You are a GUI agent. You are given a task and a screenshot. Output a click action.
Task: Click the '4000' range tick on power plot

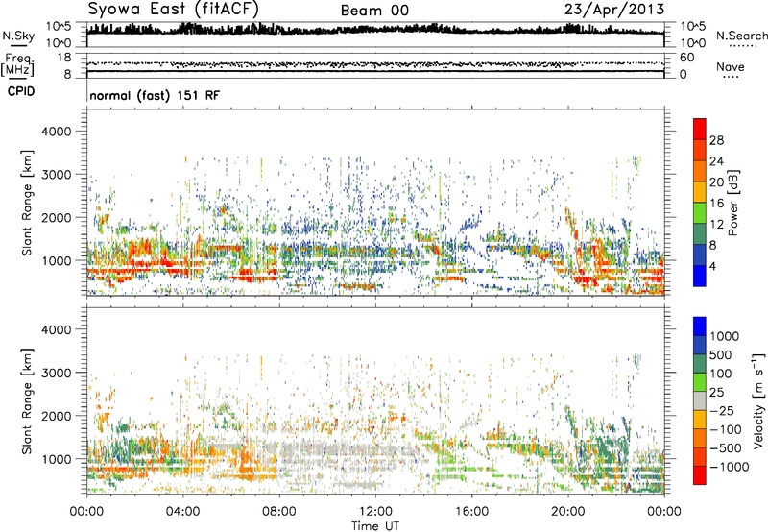57,132
